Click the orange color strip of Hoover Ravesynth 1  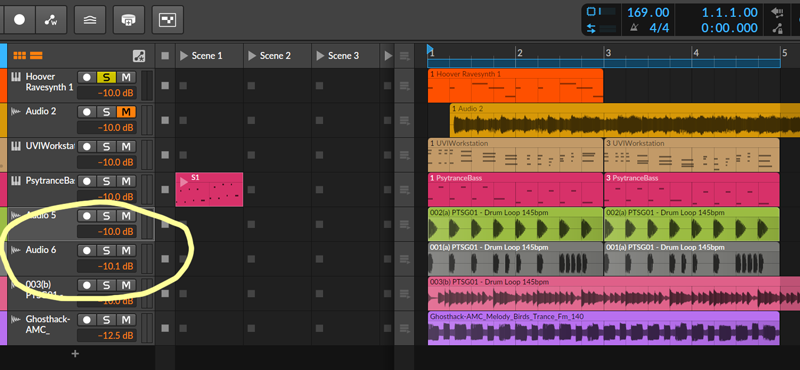3,85
